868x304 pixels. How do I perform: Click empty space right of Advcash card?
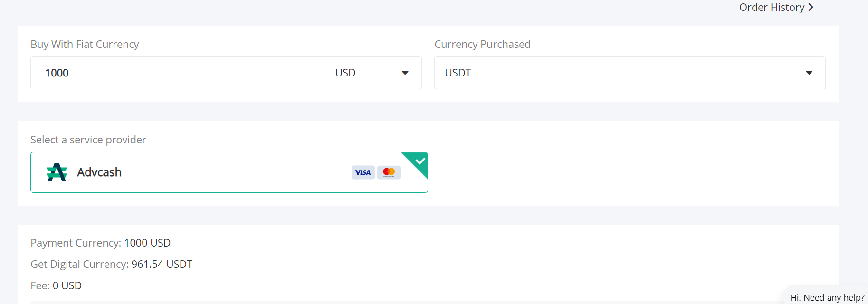click(x=618, y=172)
